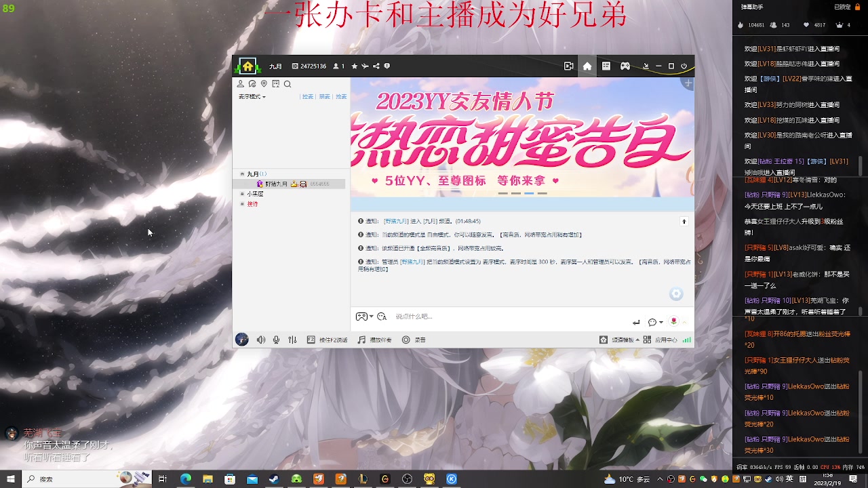Click the microphone icon in the bottom toolbar

(276, 340)
